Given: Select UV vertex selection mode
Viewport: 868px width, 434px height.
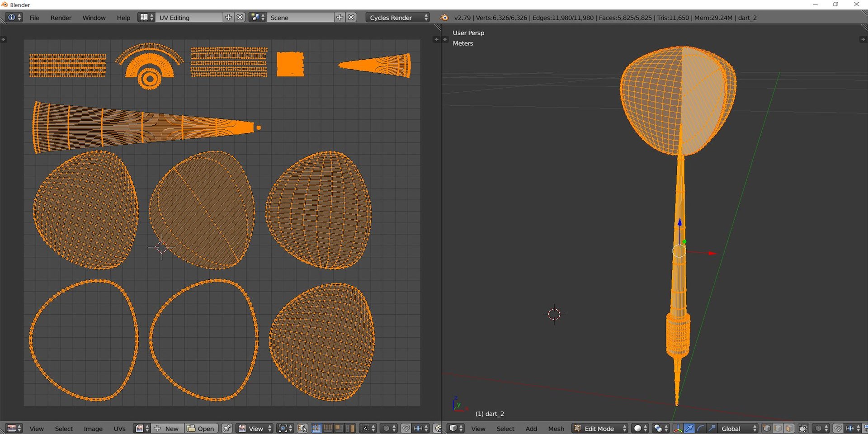Looking at the screenshot, I should tap(316, 429).
